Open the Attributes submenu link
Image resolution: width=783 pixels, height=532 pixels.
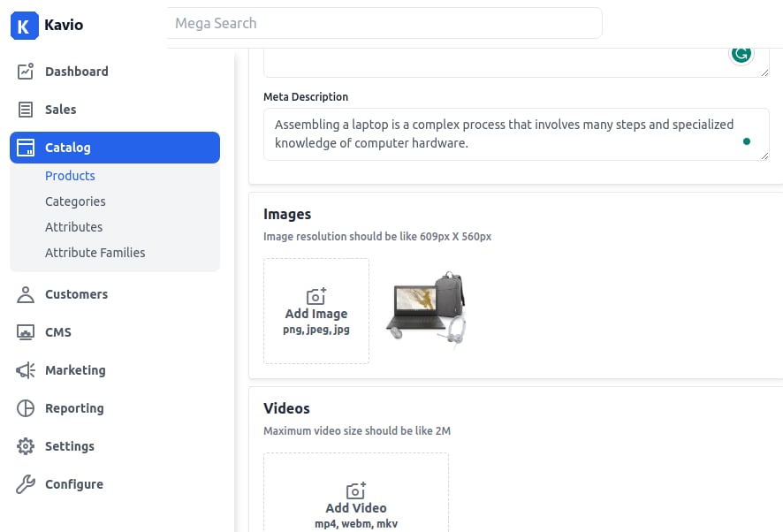tap(74, 227)
